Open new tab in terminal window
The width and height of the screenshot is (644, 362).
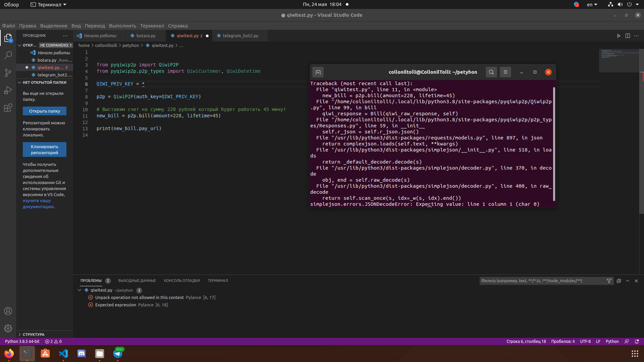[x=318, y=72]
